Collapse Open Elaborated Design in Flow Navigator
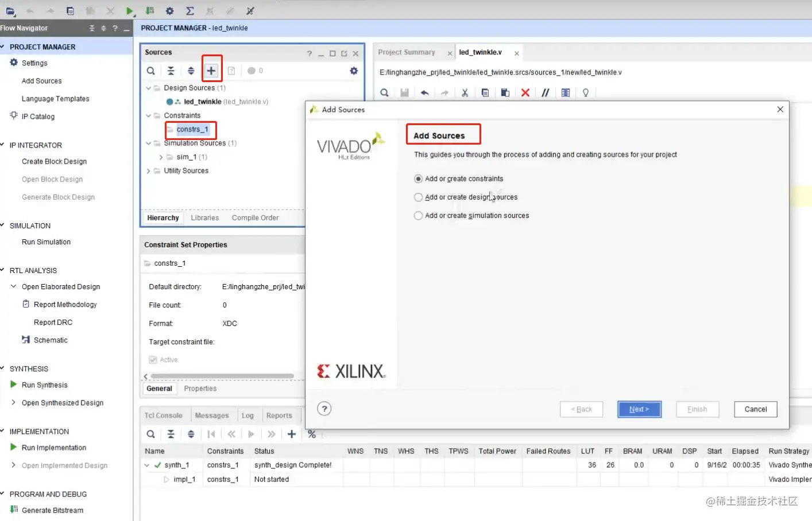 [x=14, y=286]
